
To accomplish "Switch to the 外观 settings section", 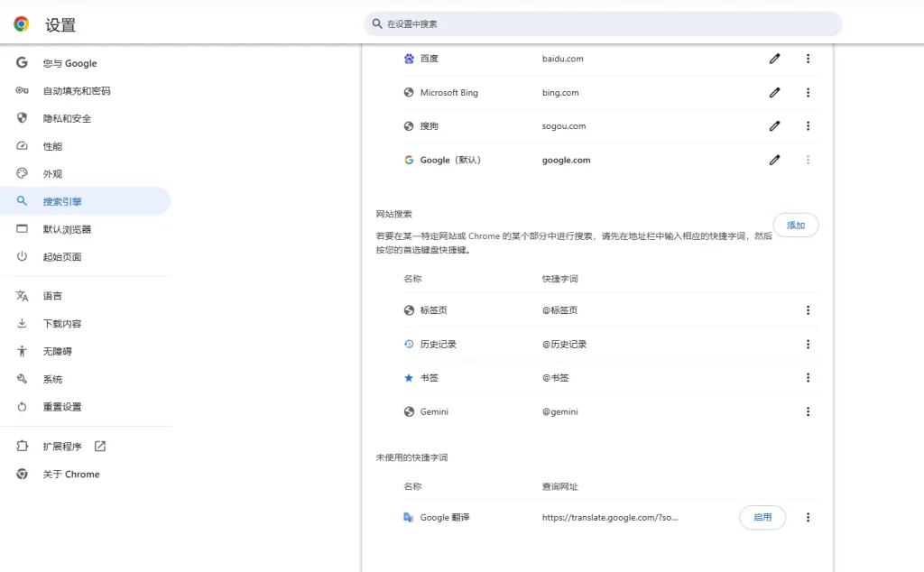I will click(x=86, y=174).
